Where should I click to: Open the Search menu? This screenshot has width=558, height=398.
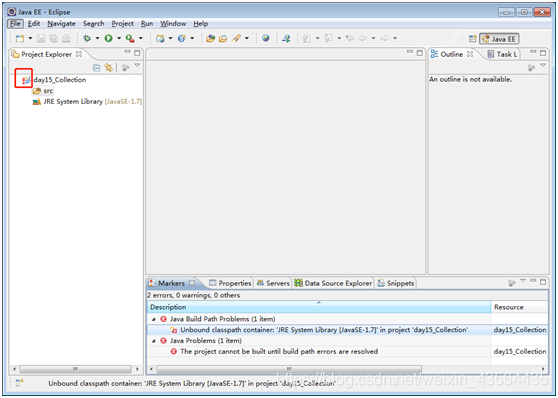[94, 23]
